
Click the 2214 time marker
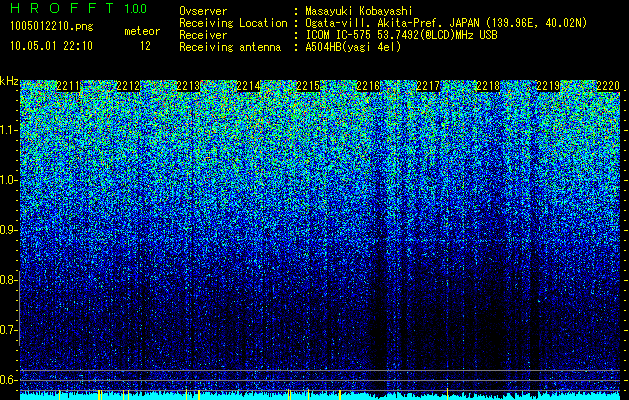[248, 86]
